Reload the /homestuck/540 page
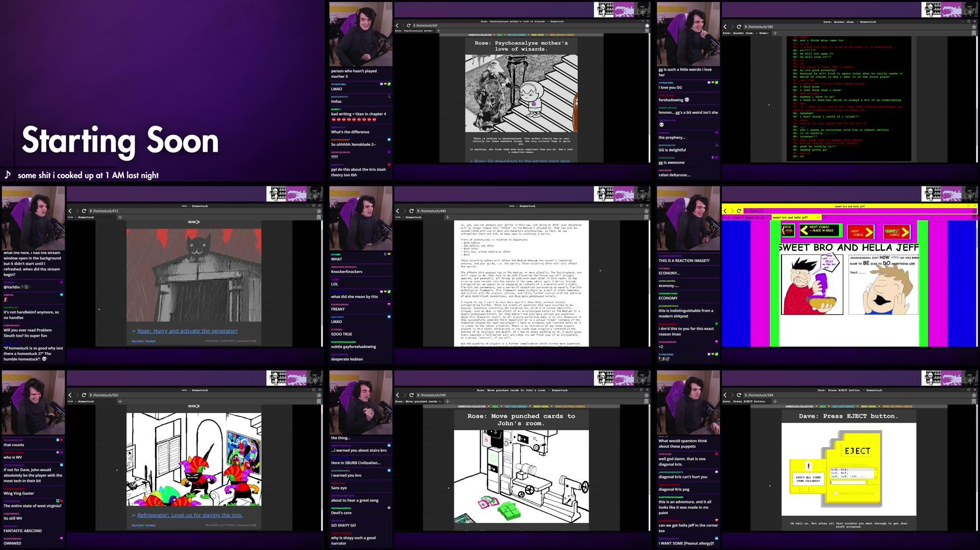980x550 pixels. pyautogui.click(x=411, y=395)
